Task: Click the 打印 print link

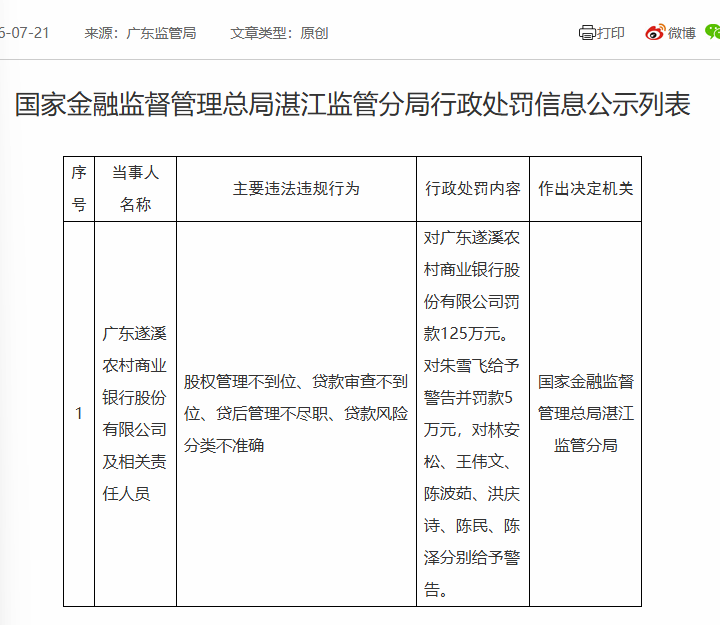Action: point(610,33)
